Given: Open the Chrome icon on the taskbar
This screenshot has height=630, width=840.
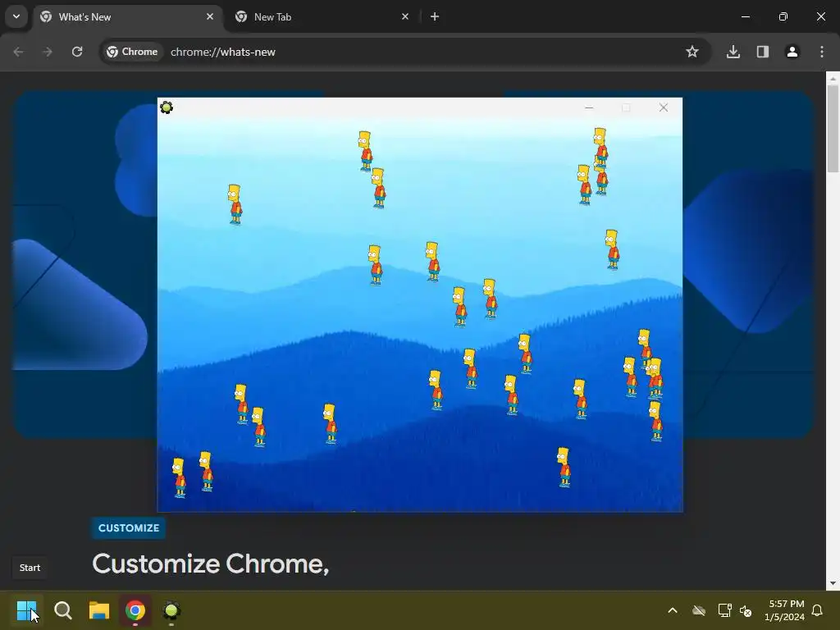Looking at the screenshot, I should (135, 610).
